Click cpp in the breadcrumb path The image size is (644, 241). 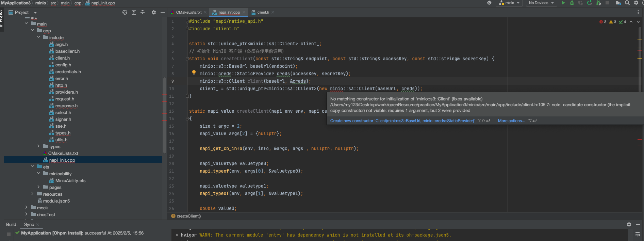click(x=78, y=3)
